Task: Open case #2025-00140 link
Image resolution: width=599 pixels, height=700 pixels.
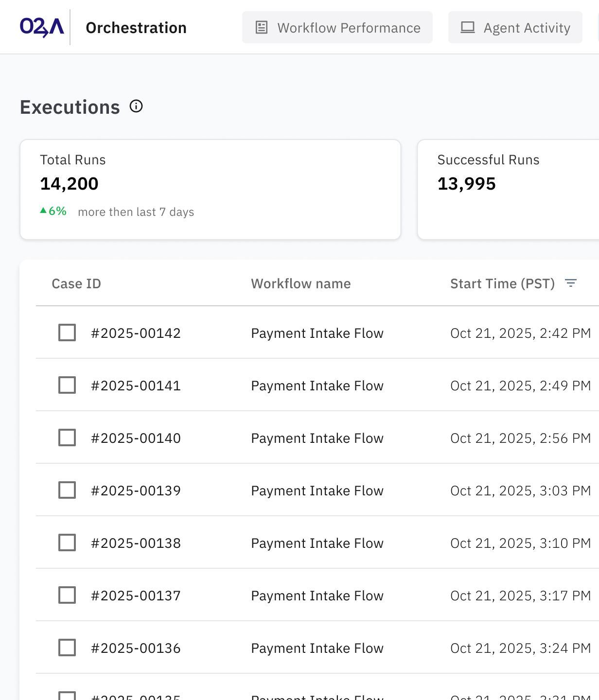Action: pyautogui.click(x=136, y=438)
